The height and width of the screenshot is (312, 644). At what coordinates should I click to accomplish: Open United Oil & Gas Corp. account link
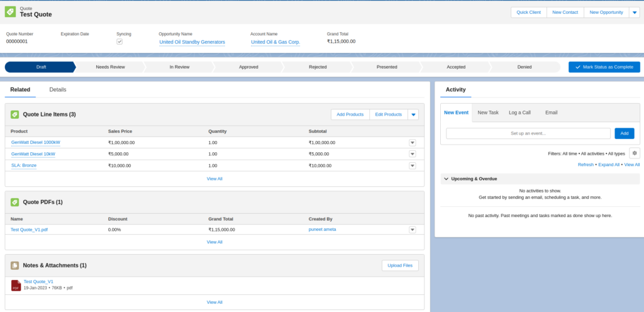point(275,42)
